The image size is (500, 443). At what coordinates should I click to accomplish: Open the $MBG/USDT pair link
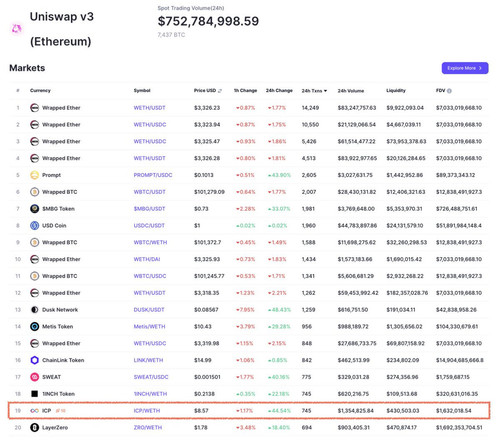tap(149, 209)
